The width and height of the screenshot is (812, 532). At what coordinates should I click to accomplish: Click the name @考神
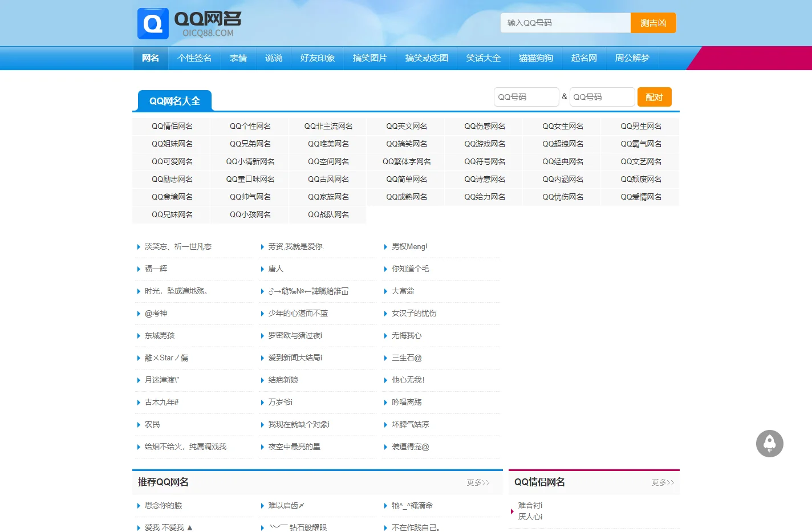[156, 313]
